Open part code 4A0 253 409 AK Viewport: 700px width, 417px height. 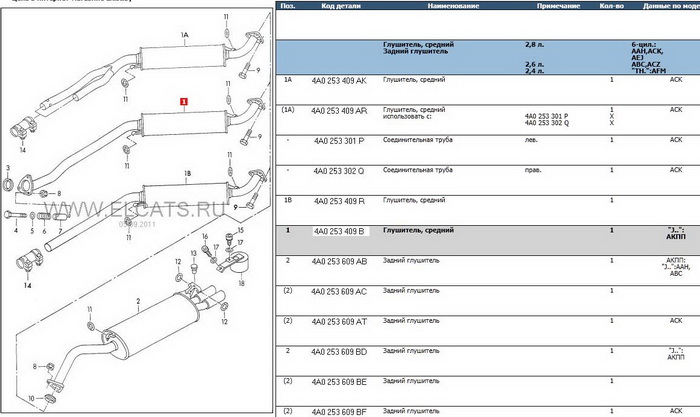[x=340, y=79]
